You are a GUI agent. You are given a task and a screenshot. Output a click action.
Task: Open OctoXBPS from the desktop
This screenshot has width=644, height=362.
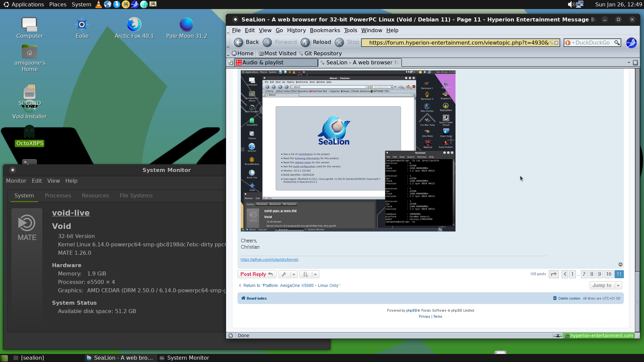30,136
